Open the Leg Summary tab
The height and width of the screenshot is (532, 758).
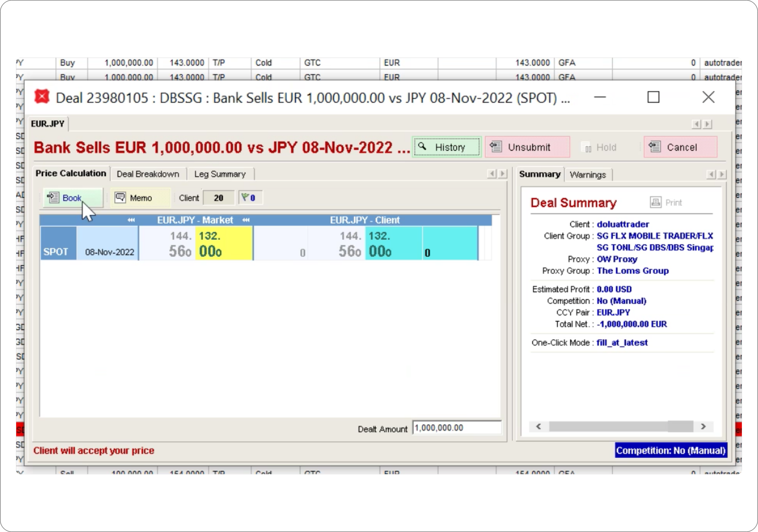coord(220,174)
